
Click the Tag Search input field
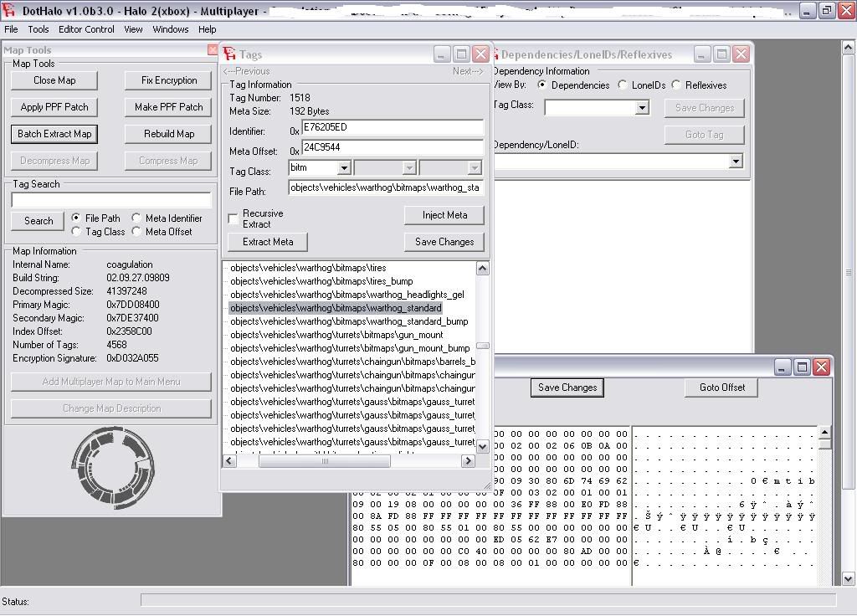pos(111,200)
